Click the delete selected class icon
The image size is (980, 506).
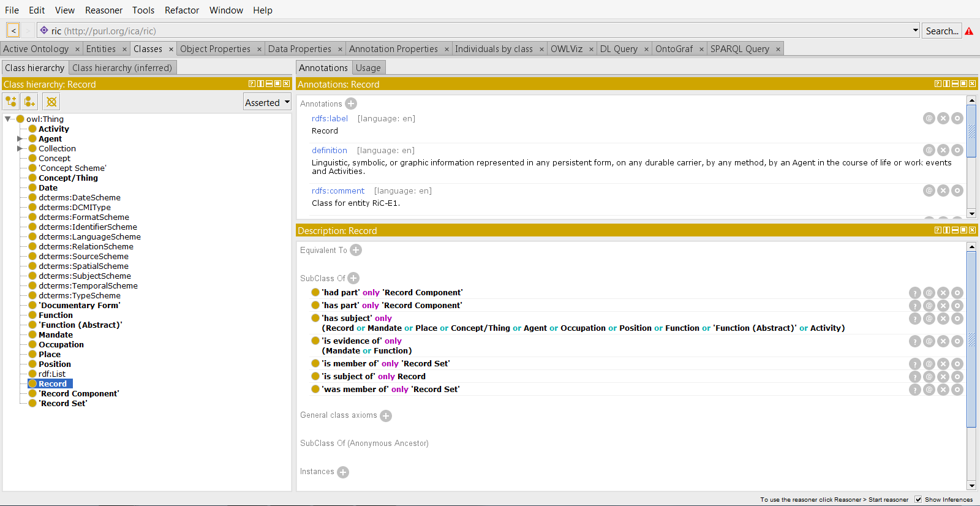51,102
